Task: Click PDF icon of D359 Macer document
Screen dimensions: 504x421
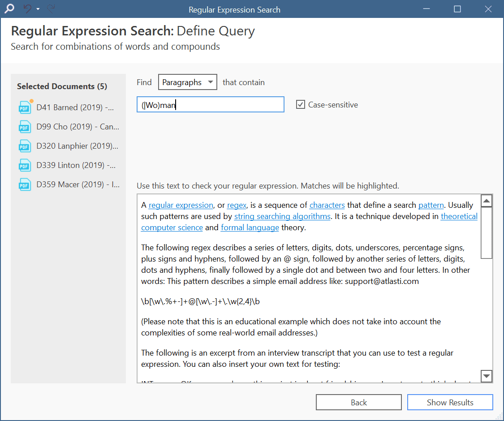Action: tap(25, 185)
